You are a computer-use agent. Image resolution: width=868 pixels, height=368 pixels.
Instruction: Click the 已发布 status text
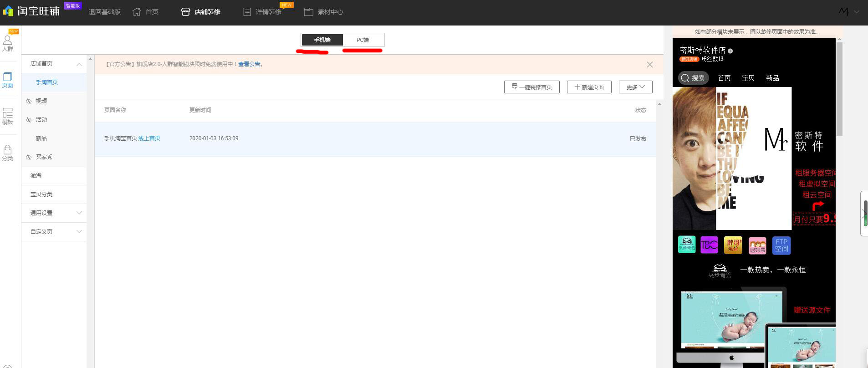click(x=638, y=139)
